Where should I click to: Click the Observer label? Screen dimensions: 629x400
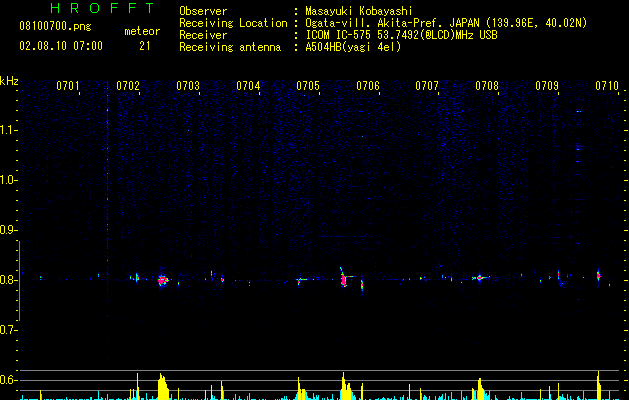(x=203, y=11)
